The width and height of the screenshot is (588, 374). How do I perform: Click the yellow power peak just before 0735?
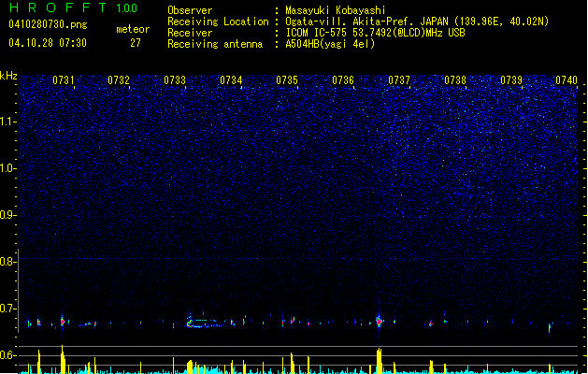point(292,363)
